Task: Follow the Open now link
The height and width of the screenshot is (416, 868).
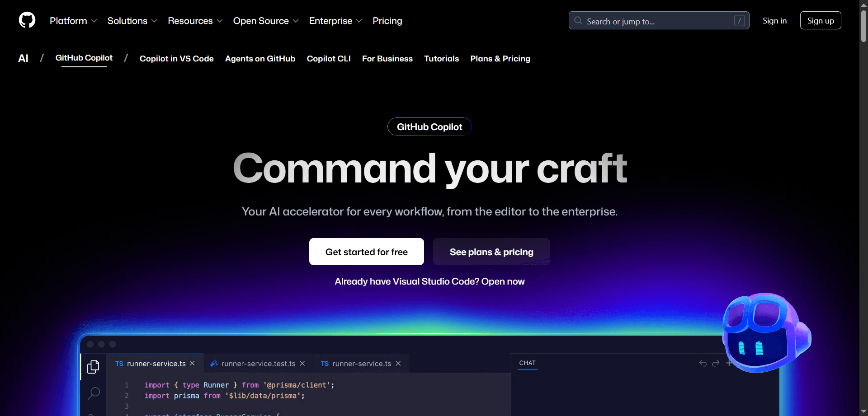Action: [x=503, y=281]
